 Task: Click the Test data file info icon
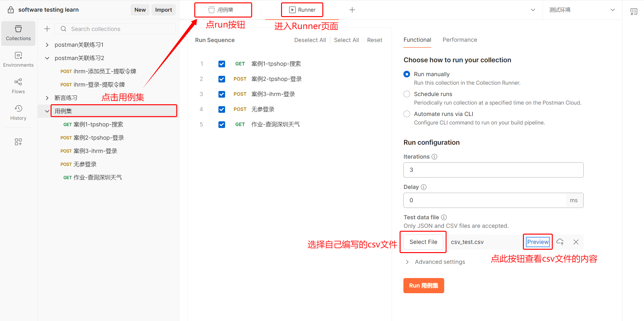click(444, 217)
